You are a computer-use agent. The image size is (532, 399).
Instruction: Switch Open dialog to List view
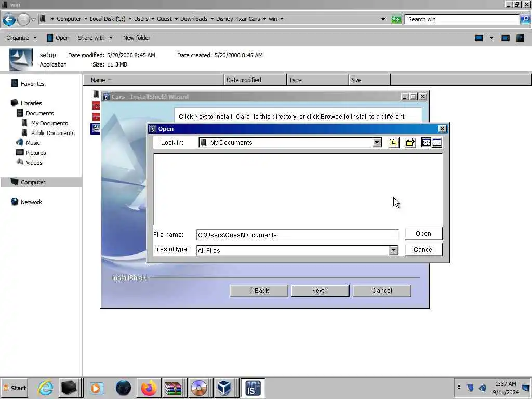(x=426, y=142)
